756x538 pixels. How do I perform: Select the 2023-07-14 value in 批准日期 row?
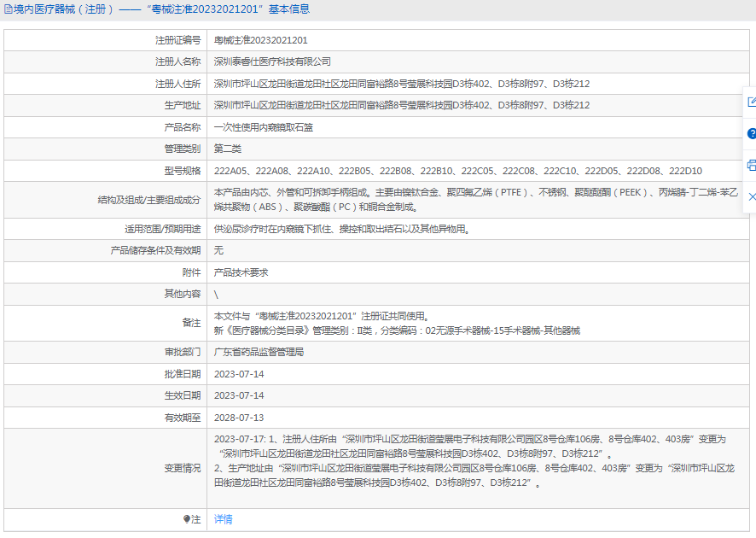239,374
